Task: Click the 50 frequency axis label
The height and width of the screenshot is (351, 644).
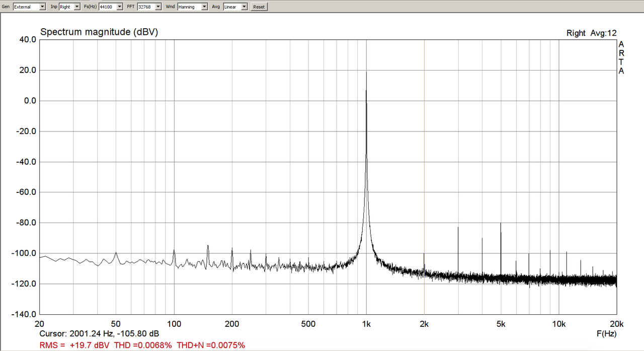Action: [x=116, y=324]
